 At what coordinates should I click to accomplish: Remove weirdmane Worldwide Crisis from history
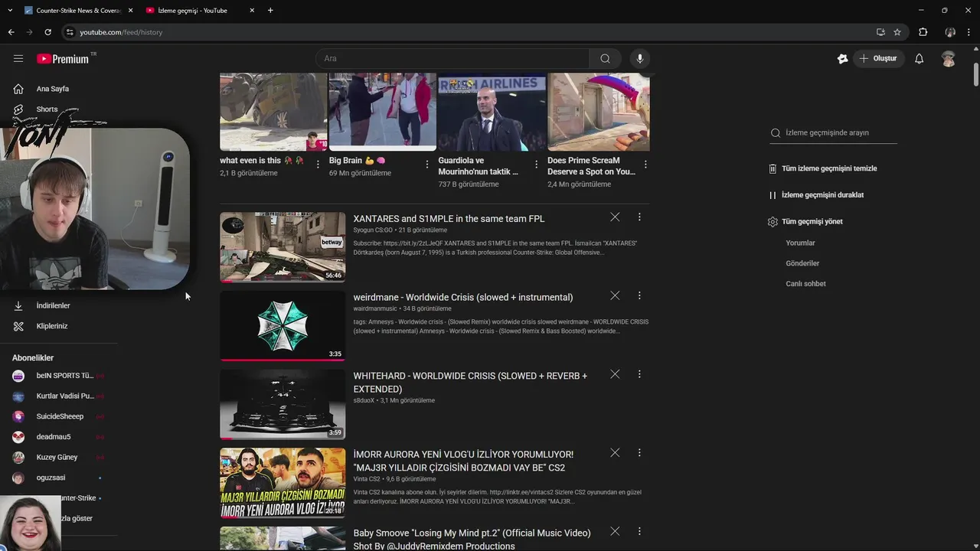[x=615, y=295]
